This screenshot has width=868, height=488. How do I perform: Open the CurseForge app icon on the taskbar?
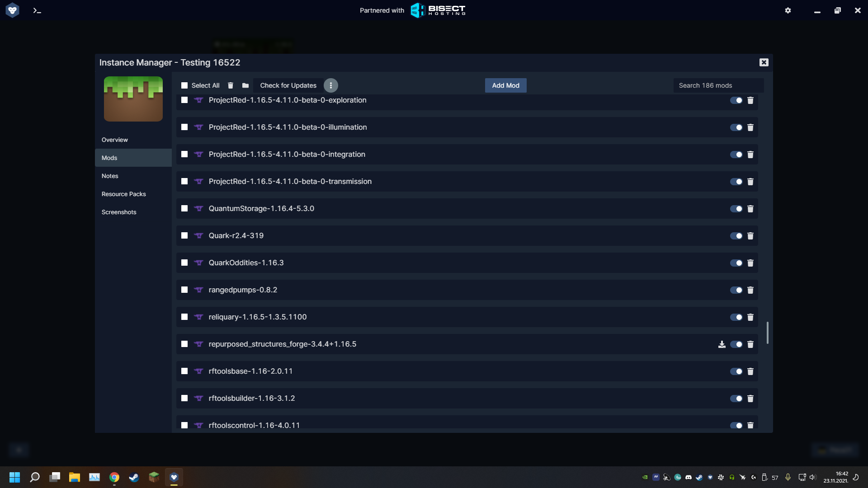tap(174, 477)
